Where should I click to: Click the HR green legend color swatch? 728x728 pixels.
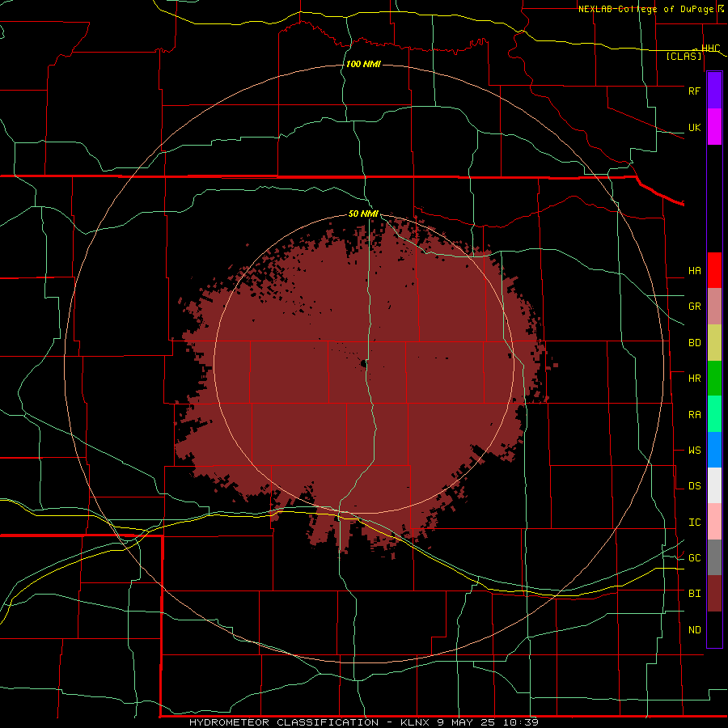(x=714, y=379)
